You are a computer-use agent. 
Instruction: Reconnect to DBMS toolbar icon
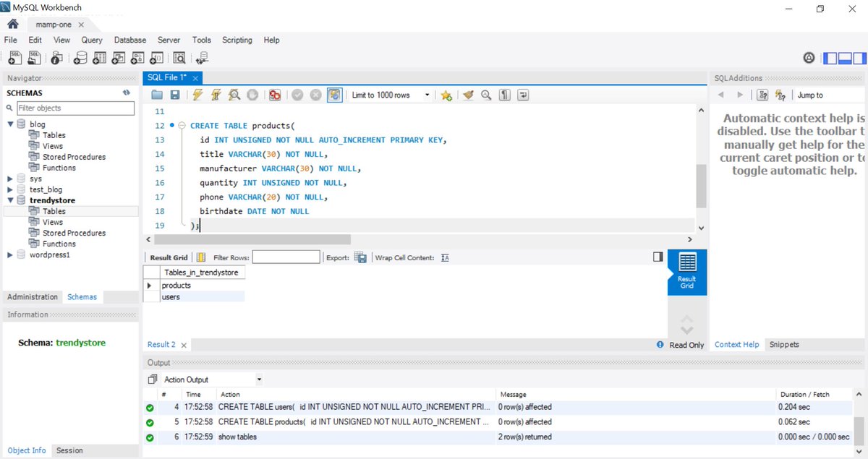pyautogui.click(x=202, y=58)
